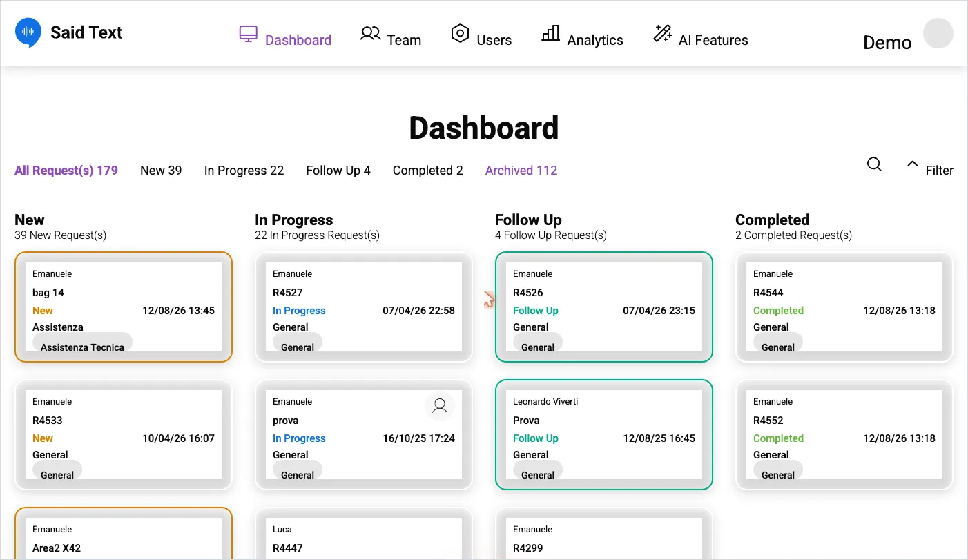This screenshot has height=560, width=968.
Task: Open Users via the hexagon icon
Action: (460, 33)
